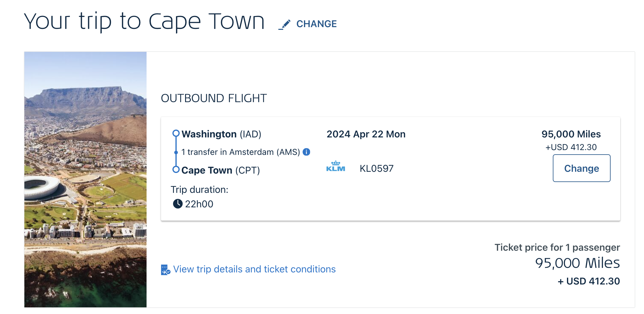Click the boarding pass icon beside trip details link

[x=165, y=269]
